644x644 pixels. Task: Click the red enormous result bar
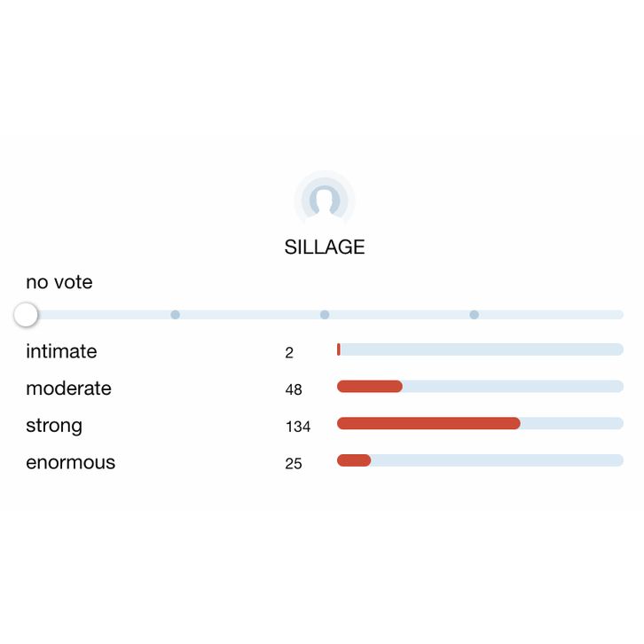click(354, 460)
